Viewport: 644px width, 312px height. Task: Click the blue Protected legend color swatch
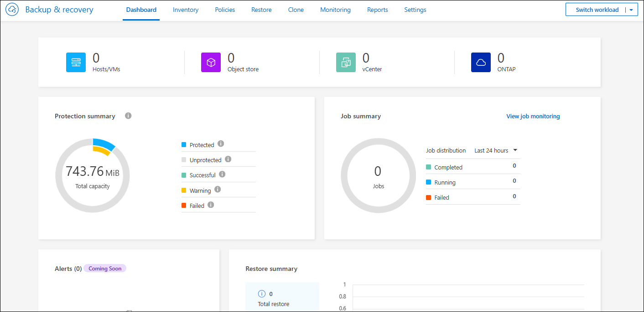tap(184, 145)
